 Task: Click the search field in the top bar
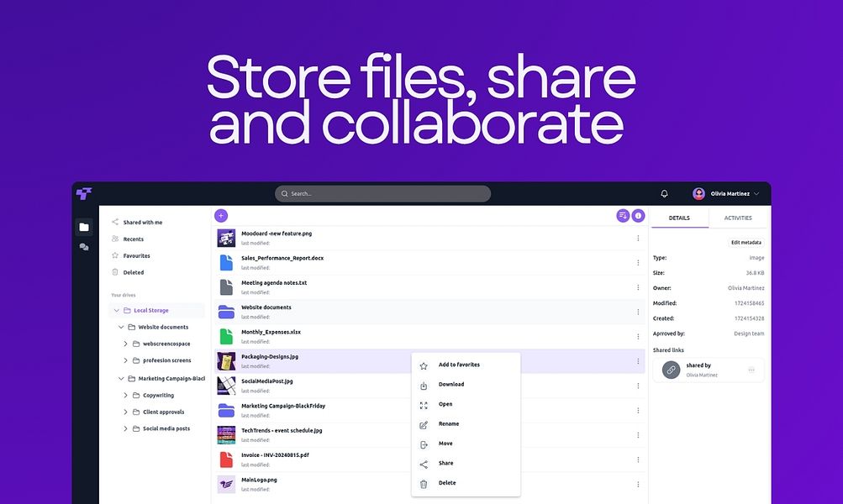pos(382,192)
